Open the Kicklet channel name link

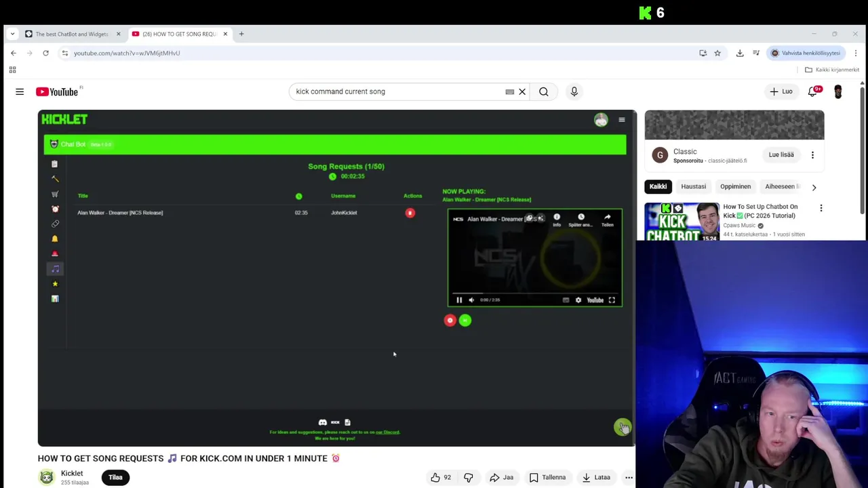pos(72,474)
